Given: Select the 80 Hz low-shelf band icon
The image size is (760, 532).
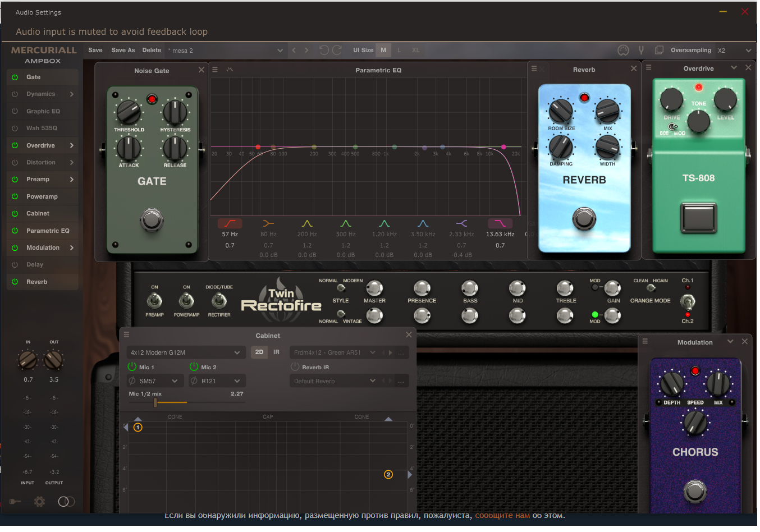Looking at the screenshot, I should 268,223.
